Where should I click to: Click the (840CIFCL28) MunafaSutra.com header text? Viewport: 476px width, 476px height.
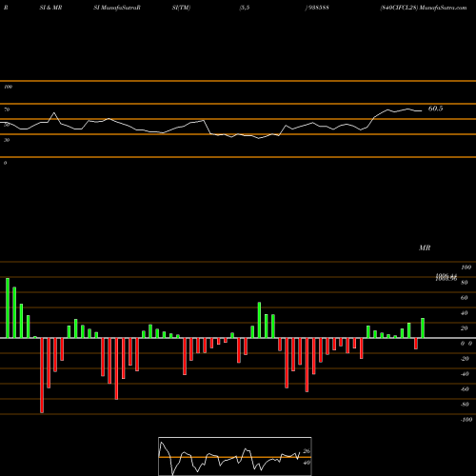(x=424, y=8)
